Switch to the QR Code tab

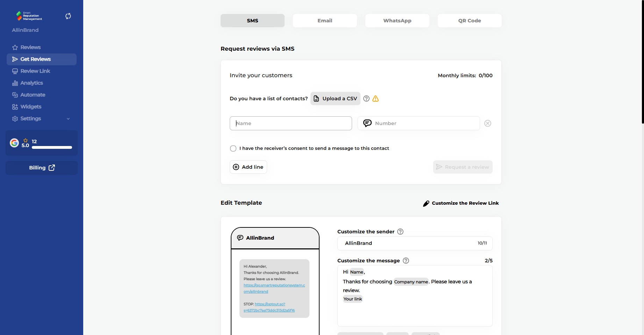coord(470,21)
